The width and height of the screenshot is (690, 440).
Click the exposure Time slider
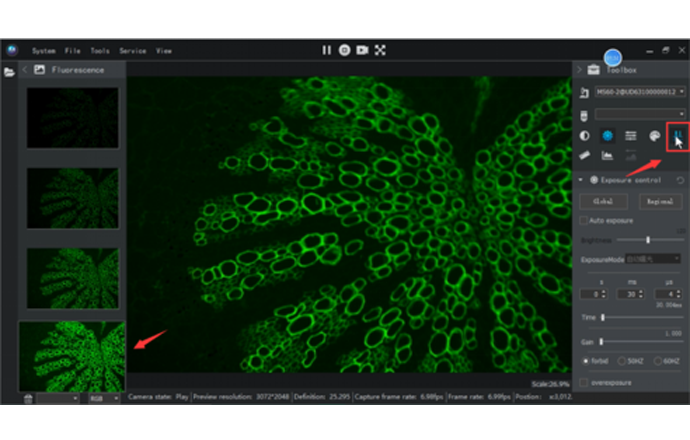(642, 317)
